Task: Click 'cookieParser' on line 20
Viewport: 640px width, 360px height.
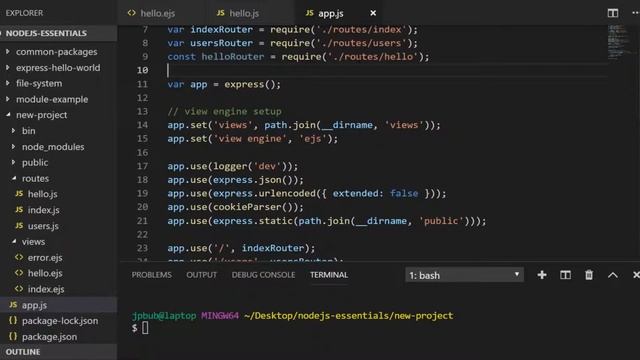Action: pyautogui.click(x=247, y=207)
